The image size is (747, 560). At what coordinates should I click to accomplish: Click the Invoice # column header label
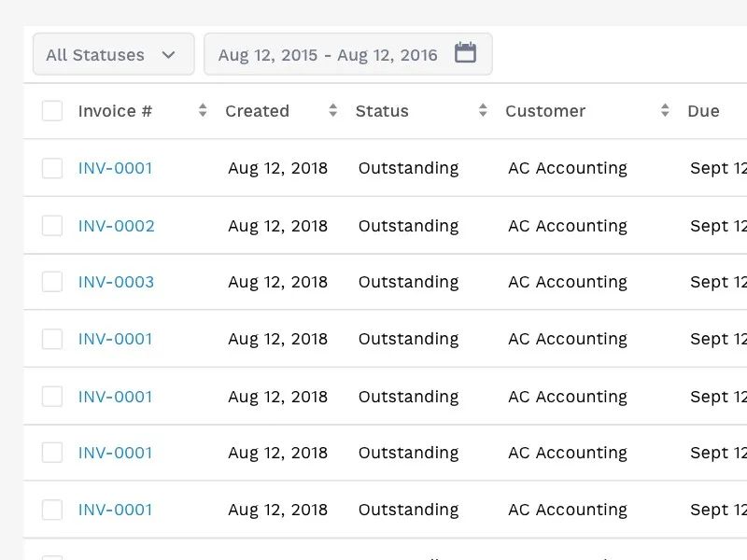point(115,111)
